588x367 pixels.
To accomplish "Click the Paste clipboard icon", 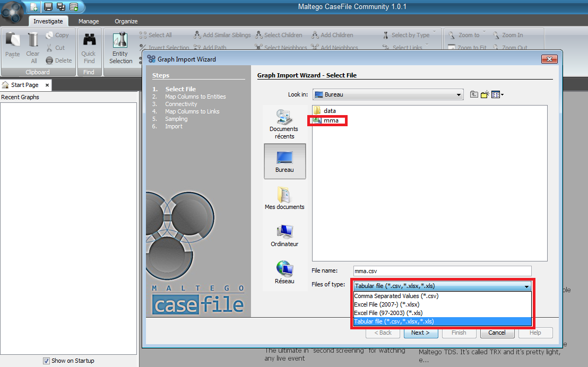I will tap(13, 39).
